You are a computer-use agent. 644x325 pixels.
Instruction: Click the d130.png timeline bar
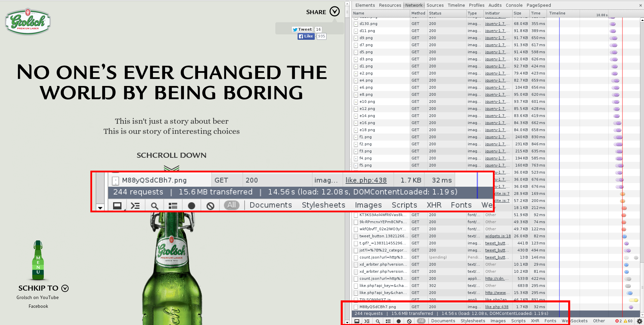[613, 24]
